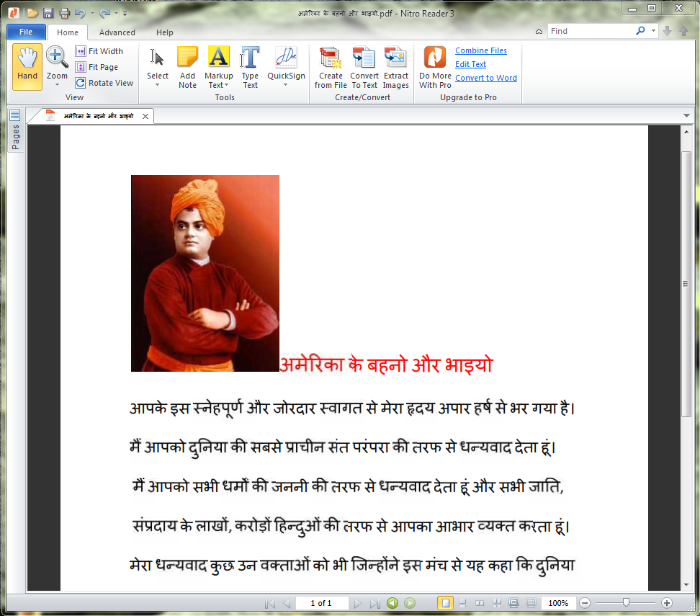The height and width of the screenshot is (616, 700).
Task: Click the Open folder icon in quick access toolbar
Action: pos(32,14)
